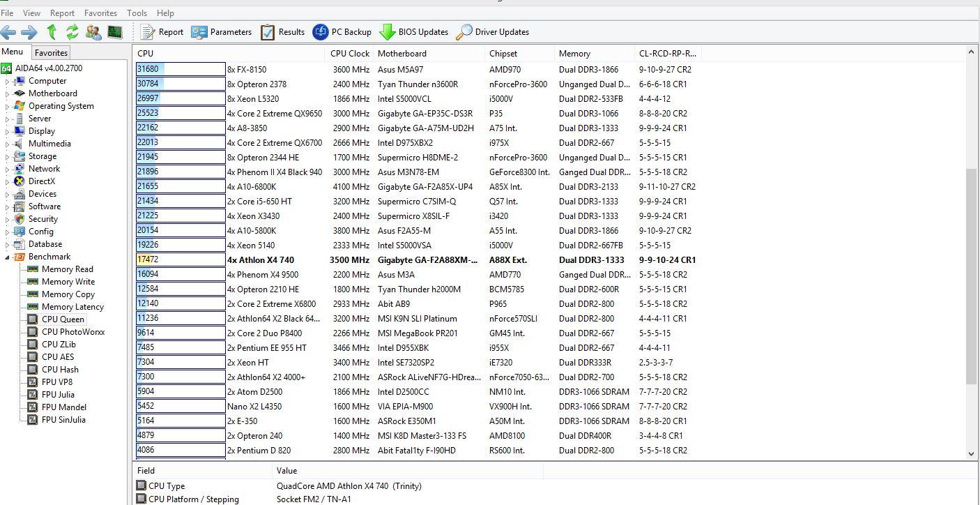Open the CPU Hash benchmark
This screenshot has width=980, height=505.
[x=53, y=370]
